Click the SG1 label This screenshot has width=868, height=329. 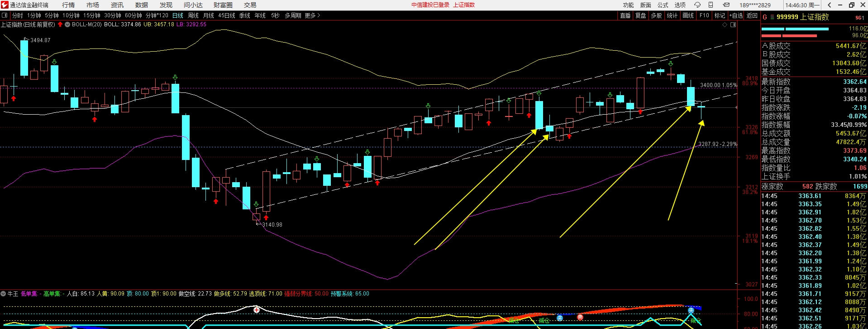[x=860, y=18]
